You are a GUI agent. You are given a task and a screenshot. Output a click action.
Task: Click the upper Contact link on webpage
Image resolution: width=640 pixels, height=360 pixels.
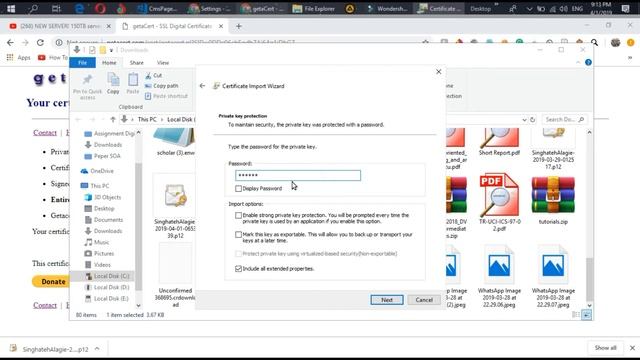[x=45, y=133]
